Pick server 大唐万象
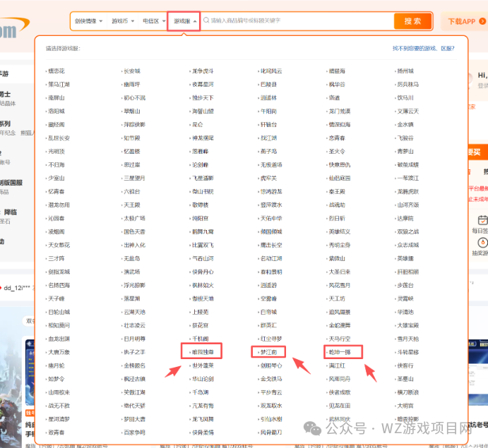 [59, 352]
